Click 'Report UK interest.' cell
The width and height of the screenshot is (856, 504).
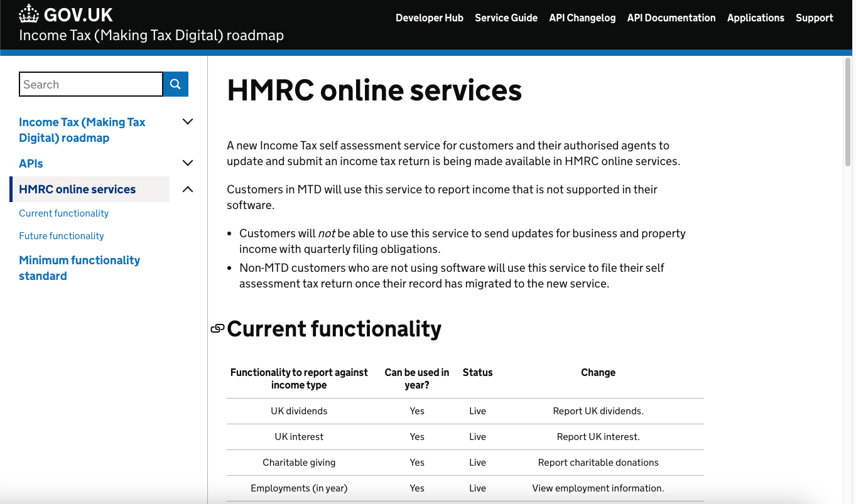599,437
